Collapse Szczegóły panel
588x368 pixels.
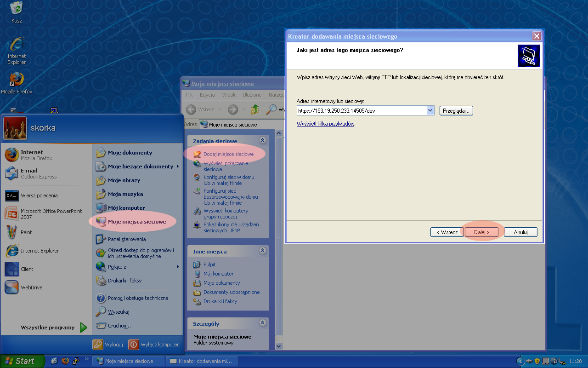262,323
